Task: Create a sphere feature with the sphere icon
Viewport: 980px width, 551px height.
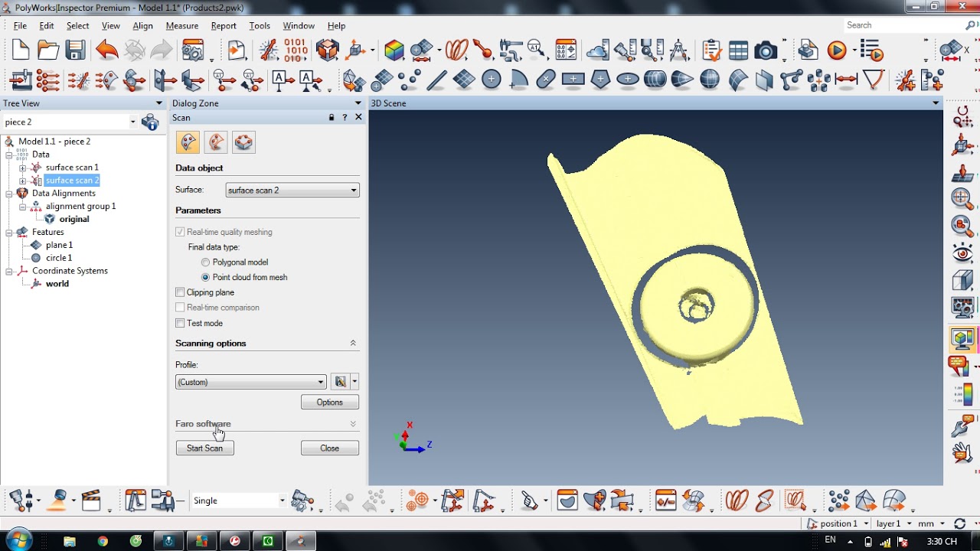Action: pos(710,79)
